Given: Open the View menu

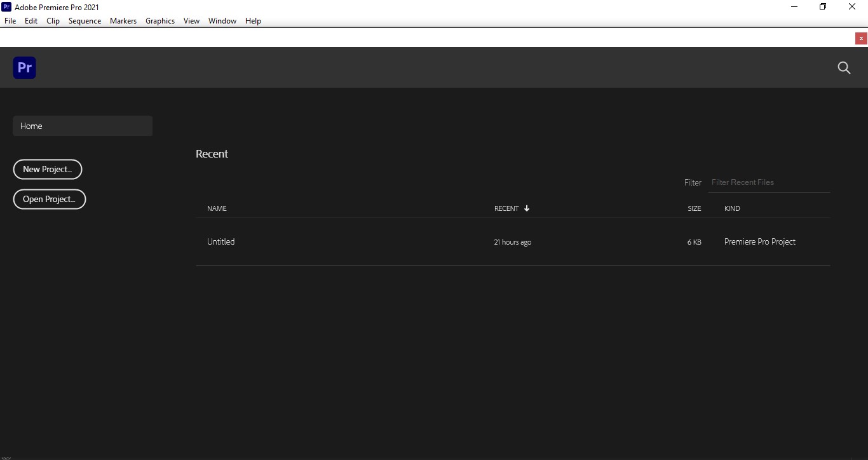Looking at the screenshot, I should tap(191, 21).
